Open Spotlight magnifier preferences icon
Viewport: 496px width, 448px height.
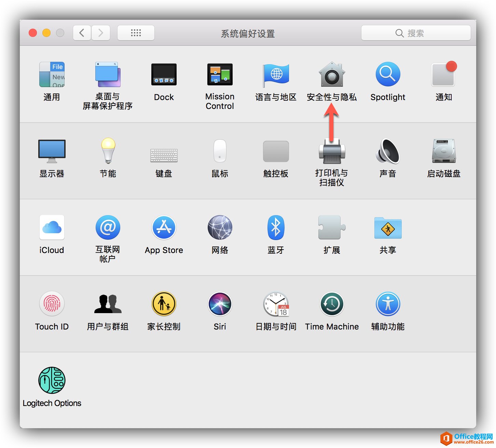click(x=388, y=74)
